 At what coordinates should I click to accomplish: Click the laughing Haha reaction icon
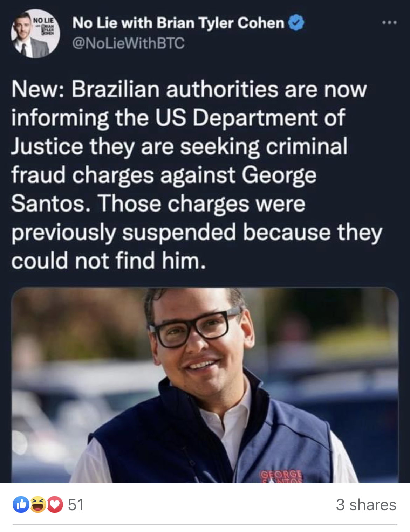[38, 504]
